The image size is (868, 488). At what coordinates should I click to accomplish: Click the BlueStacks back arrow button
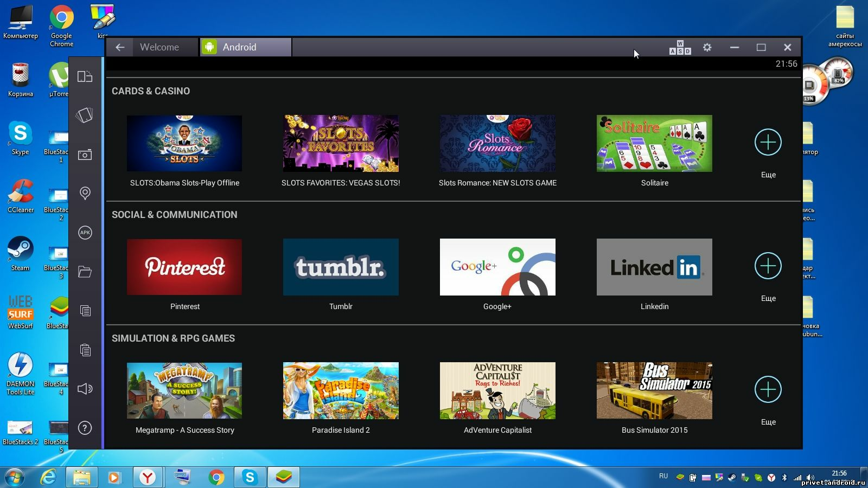click(120, 47)
